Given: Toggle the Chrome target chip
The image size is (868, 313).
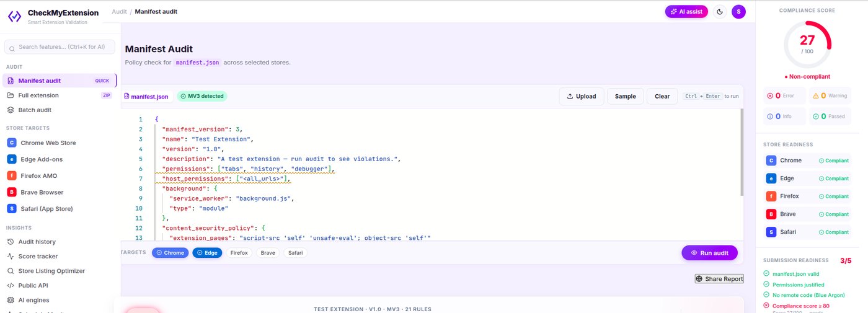Looking at the screenshot, I should click(170, 253).
